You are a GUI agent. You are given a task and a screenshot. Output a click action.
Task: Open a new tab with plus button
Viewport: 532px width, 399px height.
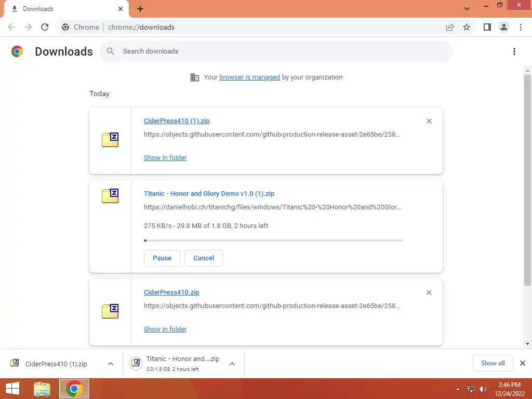140,9
